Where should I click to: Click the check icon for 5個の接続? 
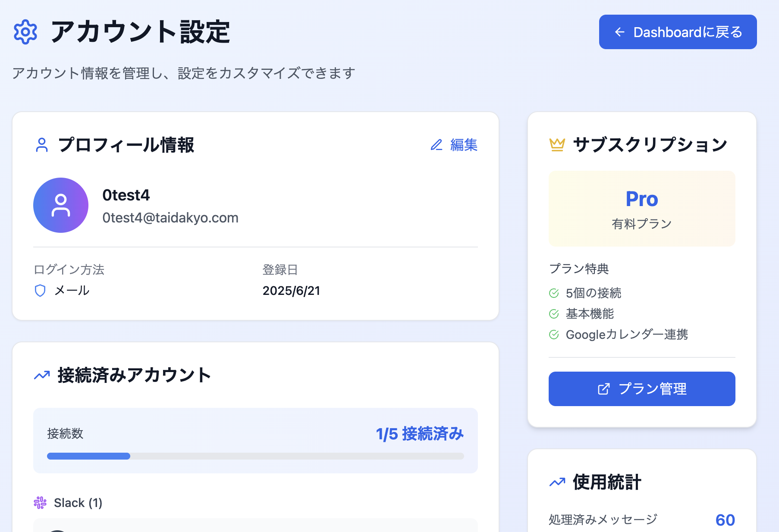554,293
